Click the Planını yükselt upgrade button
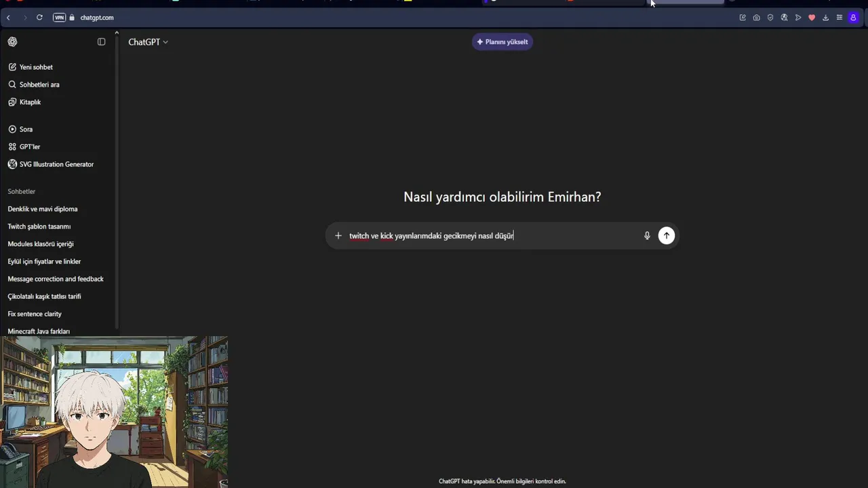Viewport: 868px width, 488px height. click(502, 42)
